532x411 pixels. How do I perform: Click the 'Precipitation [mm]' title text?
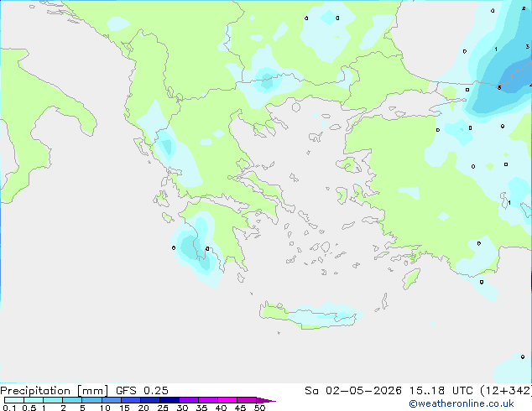coord(55,391)
